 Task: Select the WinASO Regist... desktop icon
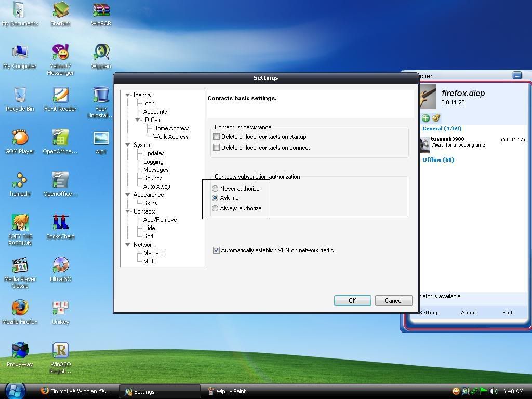[61, 357]
